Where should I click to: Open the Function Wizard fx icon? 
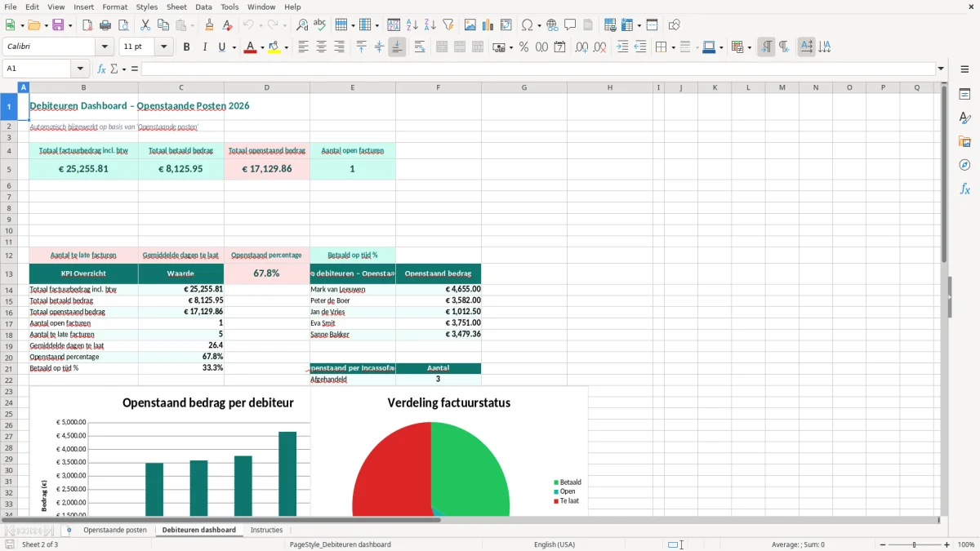point(101,69)
